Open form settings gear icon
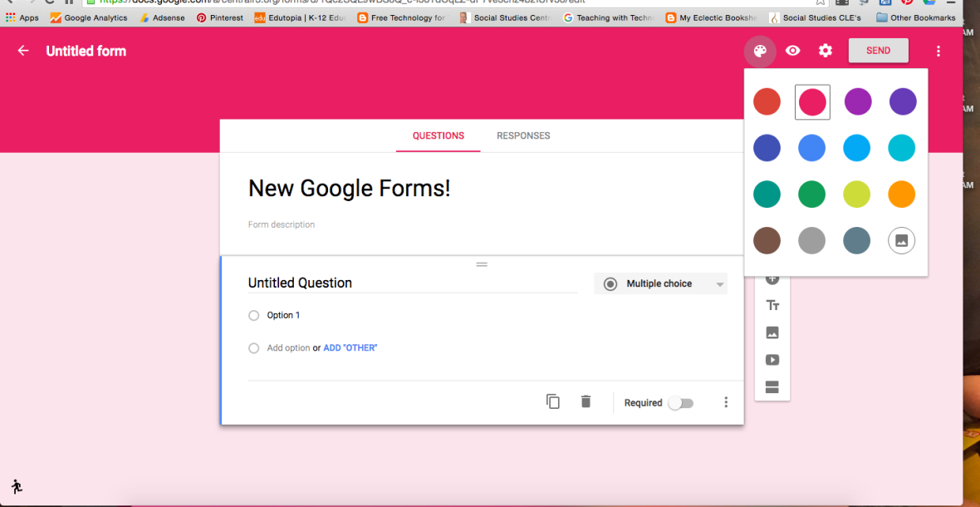The width and height of the screenshot is (980, 507). coord(826,51)
